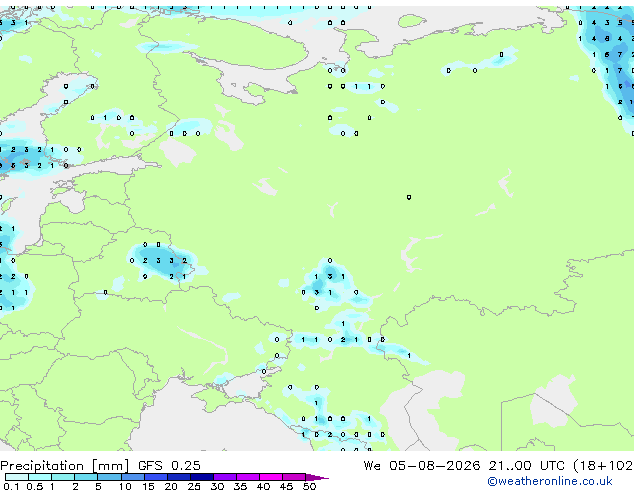Click the '15' legend scale label
This screenshot has height=490, width=634.
tap(148, 486)
